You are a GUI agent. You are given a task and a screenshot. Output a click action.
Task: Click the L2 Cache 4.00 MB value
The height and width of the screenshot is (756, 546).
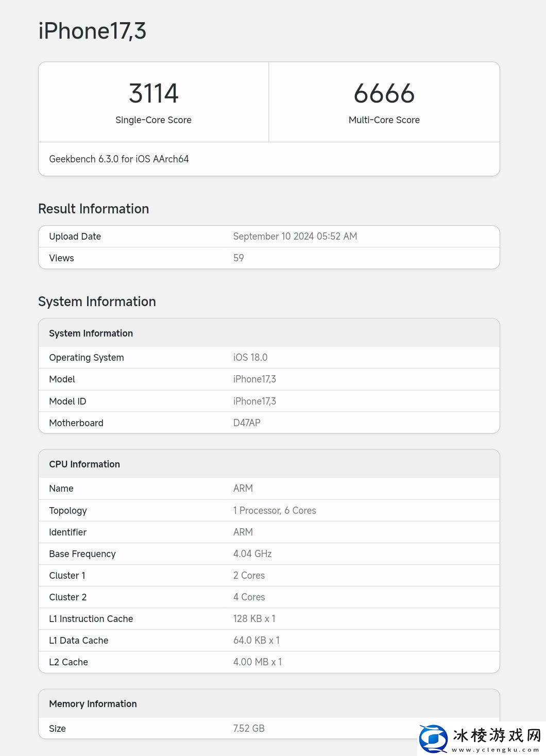point(258,662)
